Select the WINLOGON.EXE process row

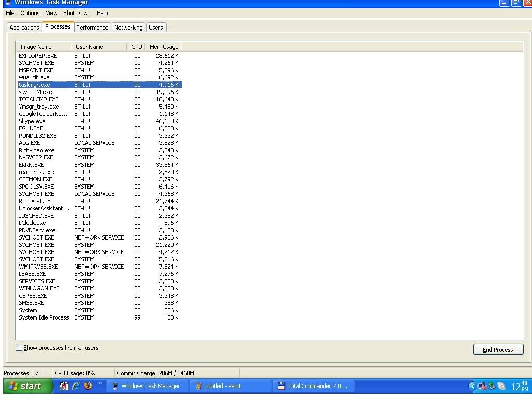[x=100, y=288]
